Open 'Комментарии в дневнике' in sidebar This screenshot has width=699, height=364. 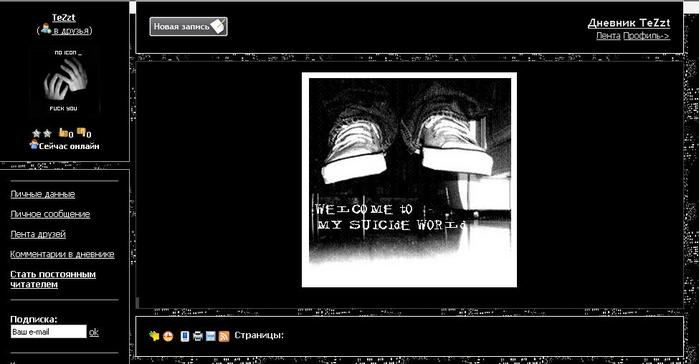click(62, 254)
